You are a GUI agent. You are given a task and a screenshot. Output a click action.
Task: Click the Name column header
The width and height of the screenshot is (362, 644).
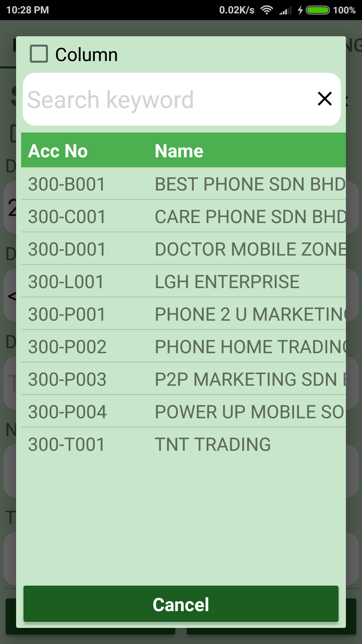179,151
